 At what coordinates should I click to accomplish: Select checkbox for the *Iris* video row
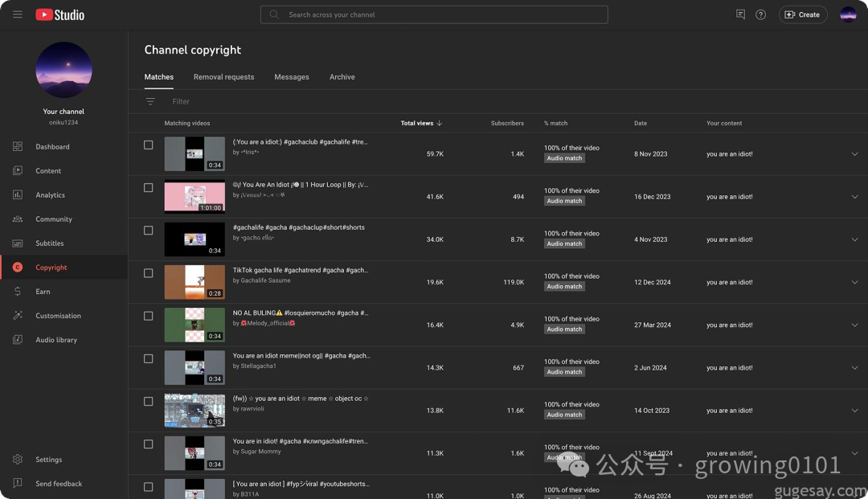coord(148,145)
